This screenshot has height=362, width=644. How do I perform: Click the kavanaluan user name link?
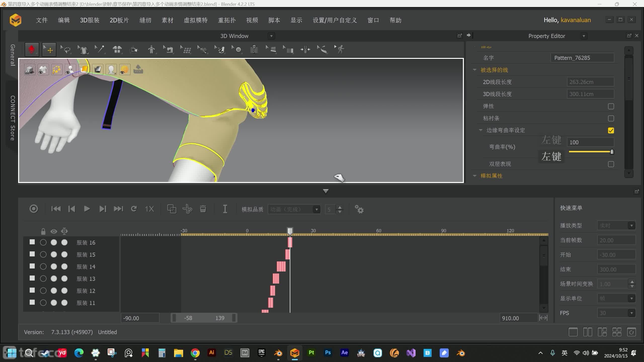point(576,20)
